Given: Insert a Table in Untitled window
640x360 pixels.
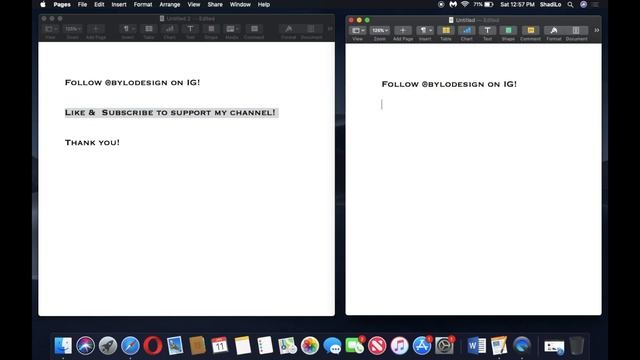Looking at the screenshot, I should tap(446, 31).
